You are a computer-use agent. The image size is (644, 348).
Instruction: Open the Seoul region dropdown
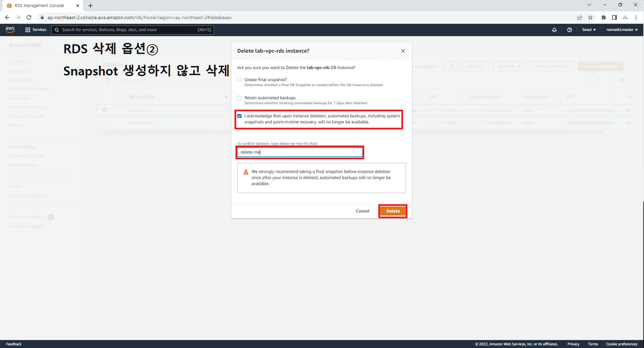[589, 30]
